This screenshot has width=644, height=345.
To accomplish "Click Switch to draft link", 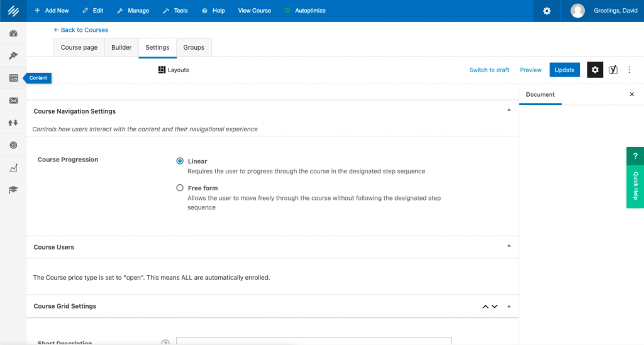I will pos(489,70).
